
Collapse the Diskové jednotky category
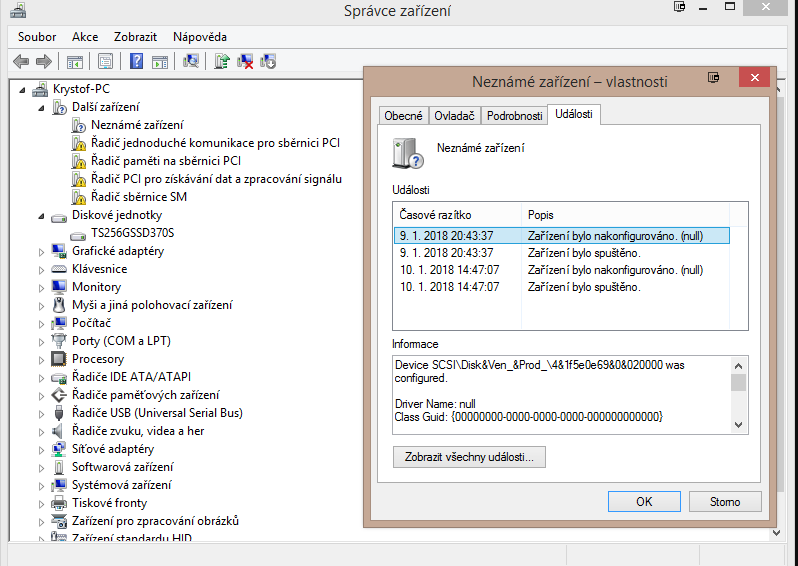[x=41, y=215]
